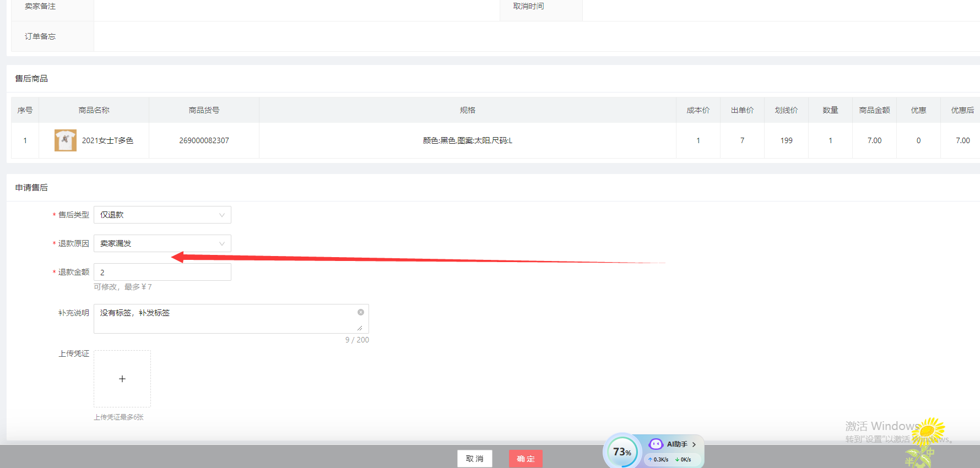
Task: Click the plus icon to upload 凭证
Action: pos(122,379)
